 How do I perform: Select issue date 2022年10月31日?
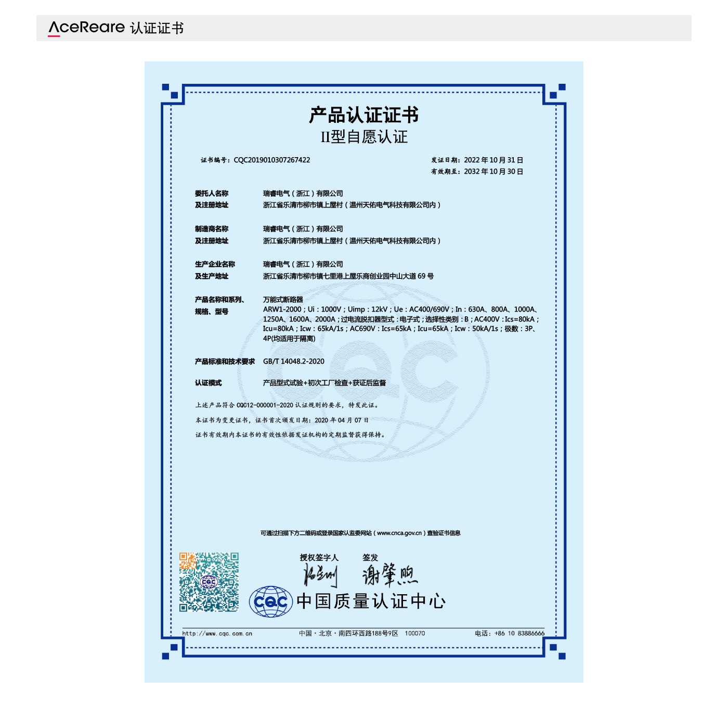[x=495, y=160]
